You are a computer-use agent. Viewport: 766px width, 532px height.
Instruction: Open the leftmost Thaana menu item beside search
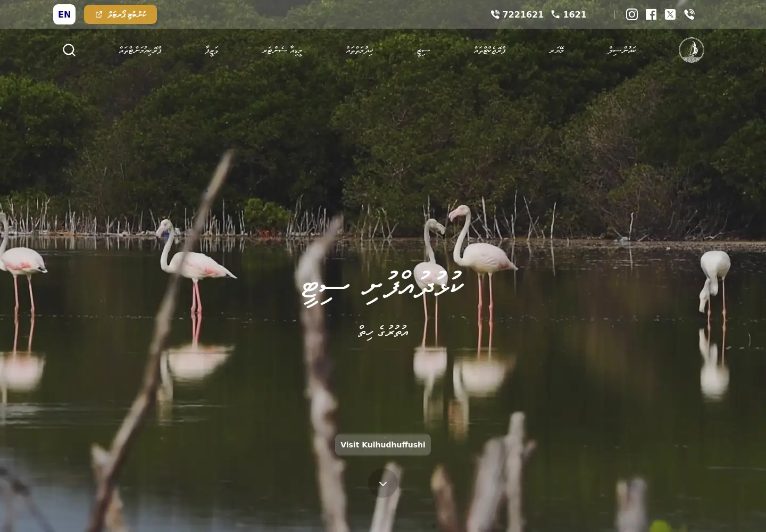(140, 50)
